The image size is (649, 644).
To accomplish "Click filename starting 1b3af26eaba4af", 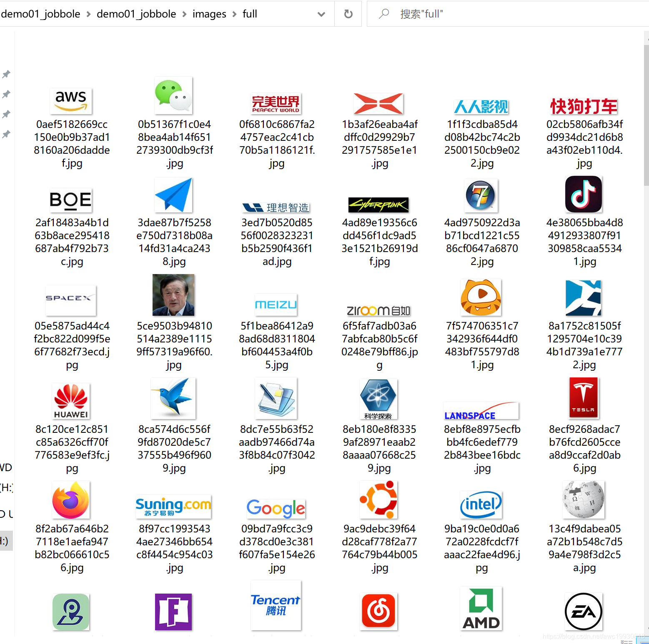I will coord(379,144).
